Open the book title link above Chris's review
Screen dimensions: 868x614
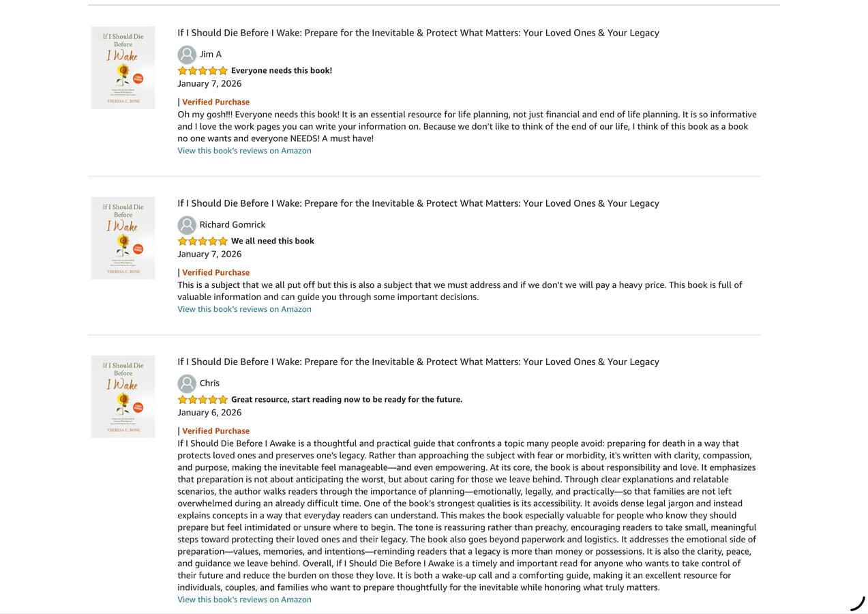[x=418, y=362]
